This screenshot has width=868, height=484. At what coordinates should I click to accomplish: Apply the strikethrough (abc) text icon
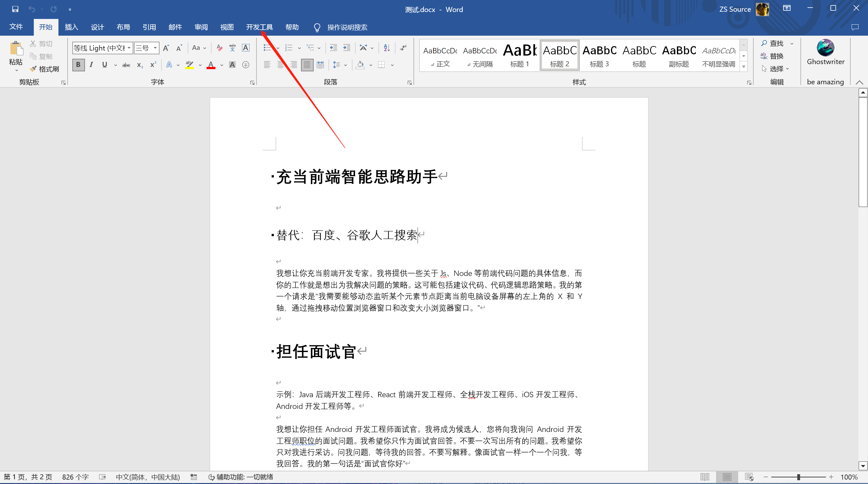coord(126,65)
